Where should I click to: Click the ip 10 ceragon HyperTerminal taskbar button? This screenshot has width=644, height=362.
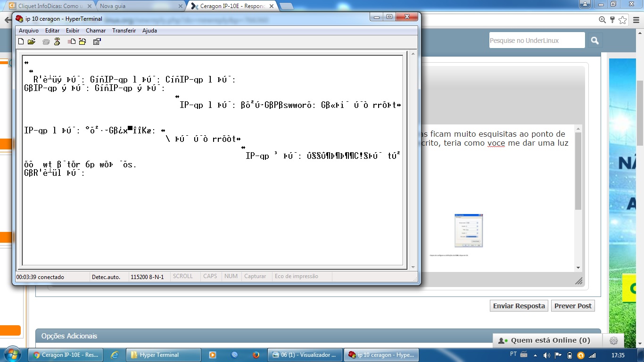pyautogui.click(x=381, y=355)
